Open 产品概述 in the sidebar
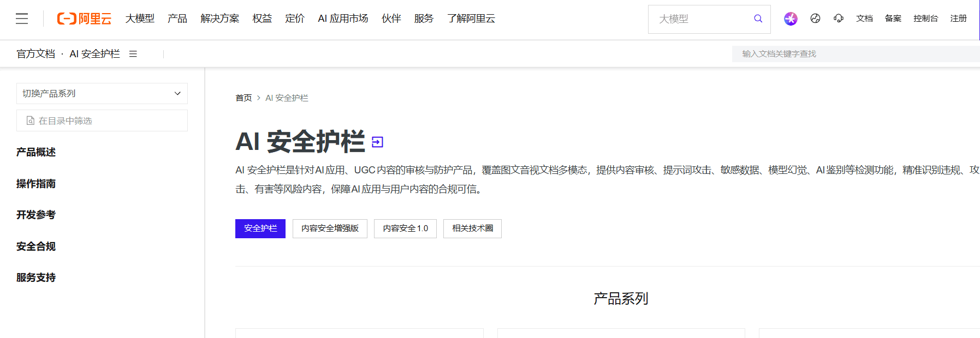Image resolution: width=980 pixels, height=338 pixels. pos(36,152)
